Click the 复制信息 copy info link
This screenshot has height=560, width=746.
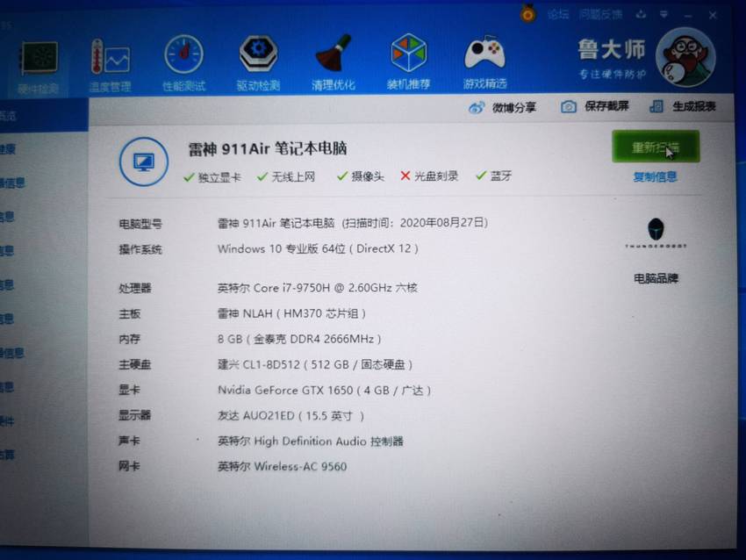655,177
